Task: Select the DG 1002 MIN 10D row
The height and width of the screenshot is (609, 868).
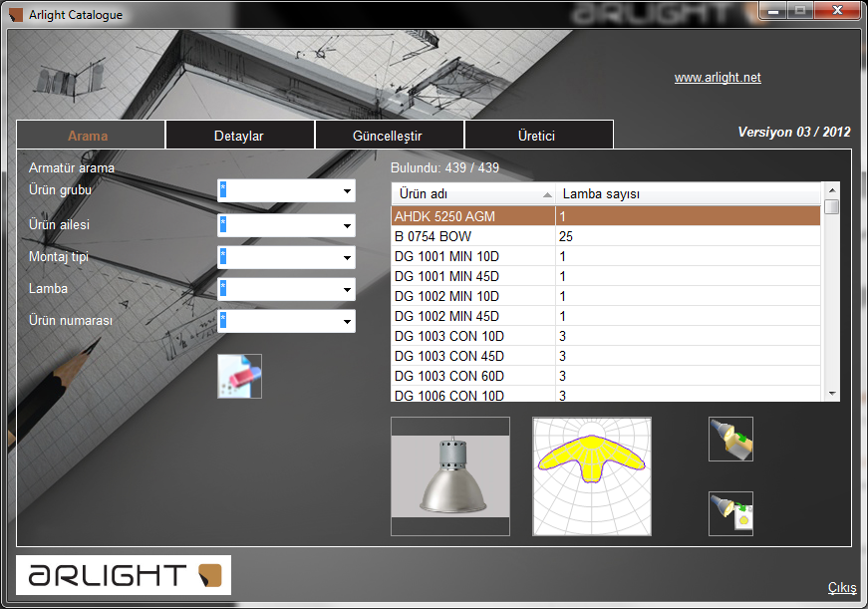Action: (x=606, y=296)
